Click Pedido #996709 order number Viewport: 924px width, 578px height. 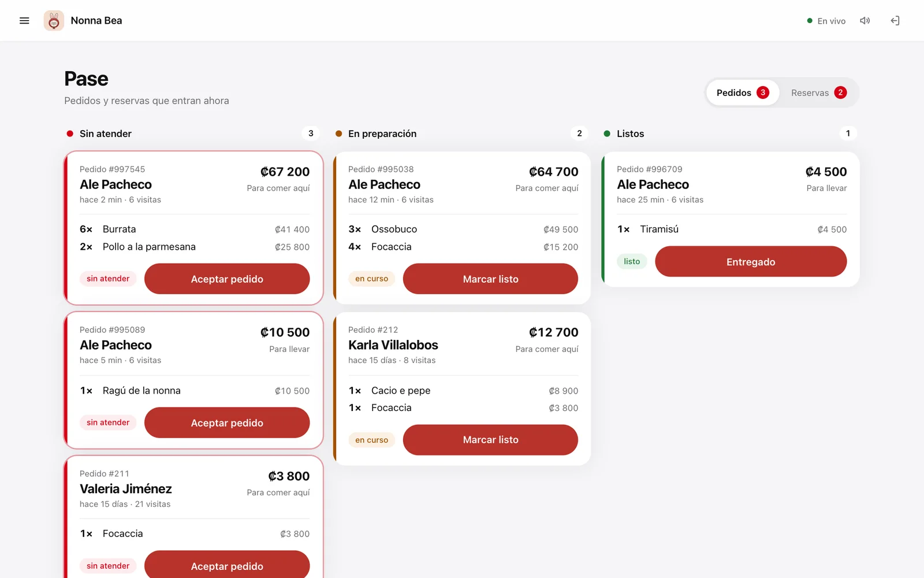point(650,169)
